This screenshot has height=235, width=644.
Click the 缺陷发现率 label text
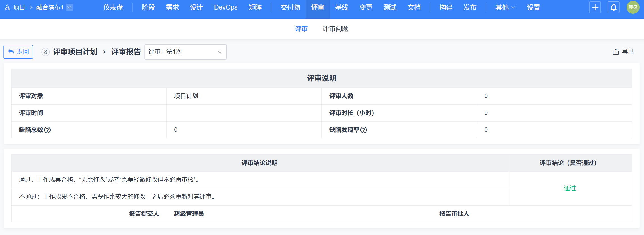(x=344, y=130)
